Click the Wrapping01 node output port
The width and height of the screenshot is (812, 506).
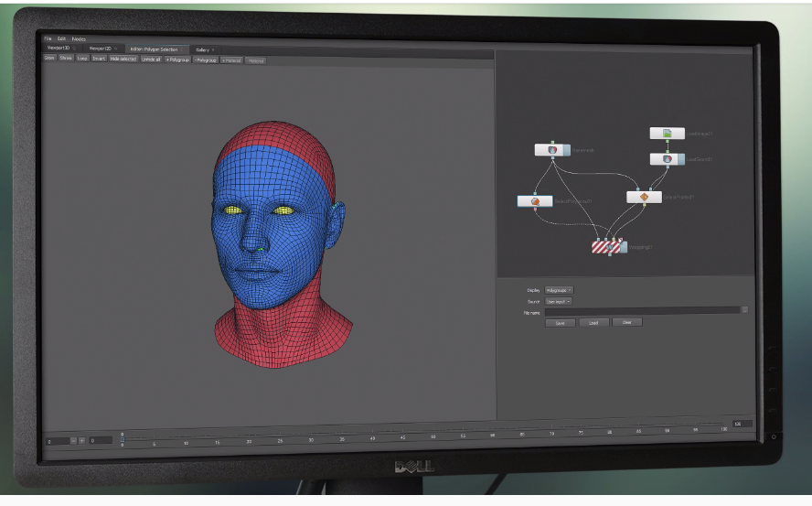tap(610, 254)
